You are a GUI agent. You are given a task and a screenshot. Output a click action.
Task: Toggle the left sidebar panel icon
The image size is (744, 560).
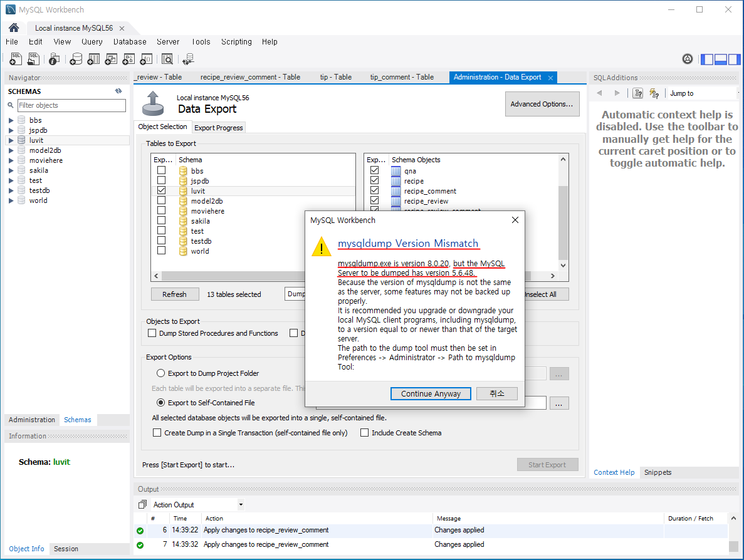[x=708, y=60]
